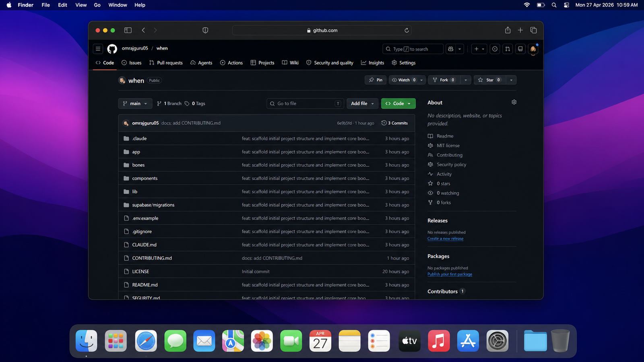Open Safari from the Dock
This screenshot has height=362, width=644.
(x=146, y=341)
